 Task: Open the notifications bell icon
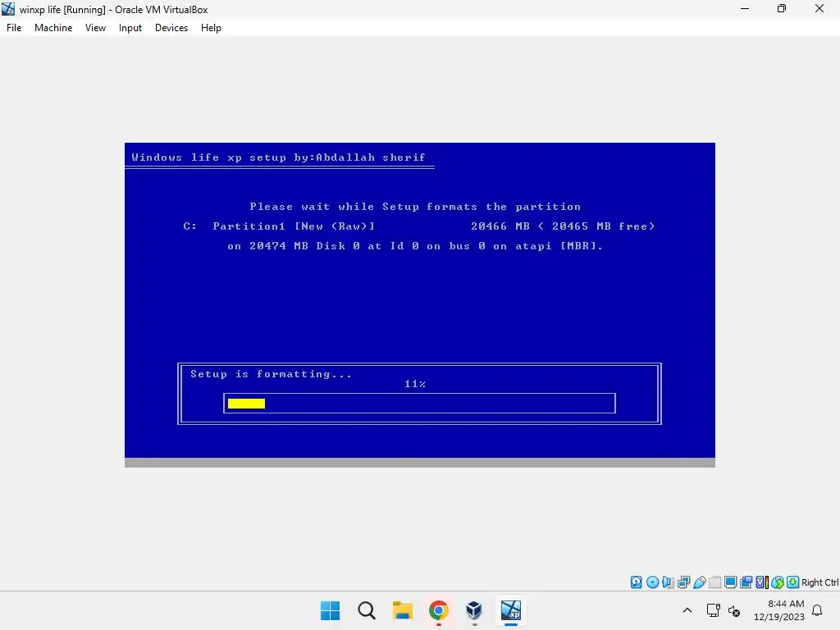[x=817, y=610]
